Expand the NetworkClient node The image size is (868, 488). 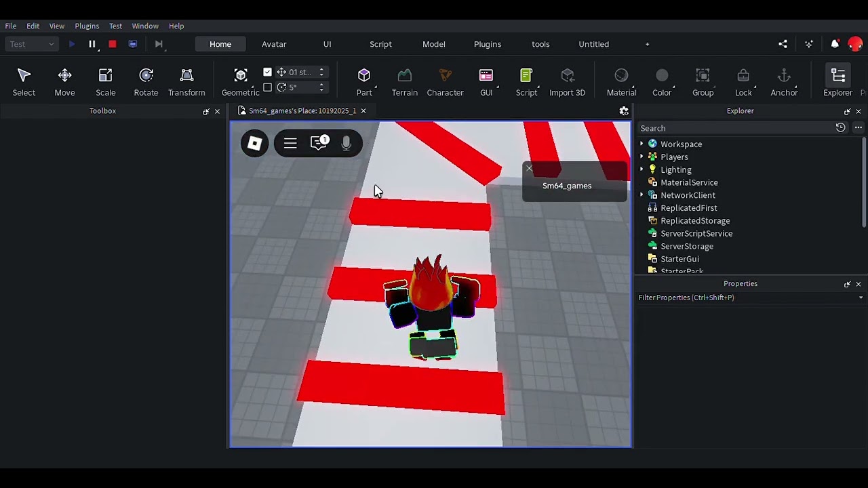[642, 195]
